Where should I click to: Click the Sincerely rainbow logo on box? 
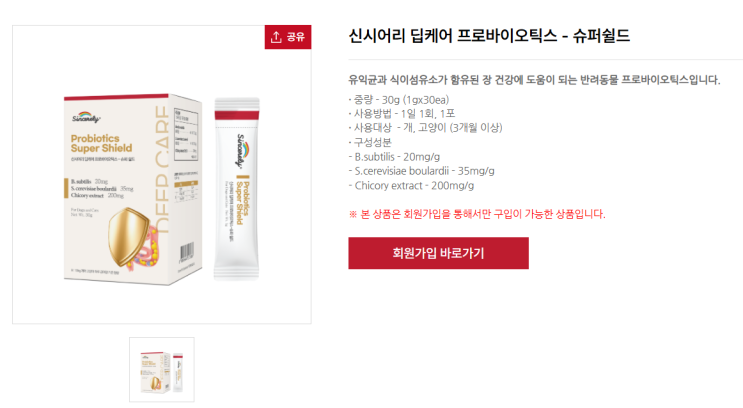click(86, 117)
